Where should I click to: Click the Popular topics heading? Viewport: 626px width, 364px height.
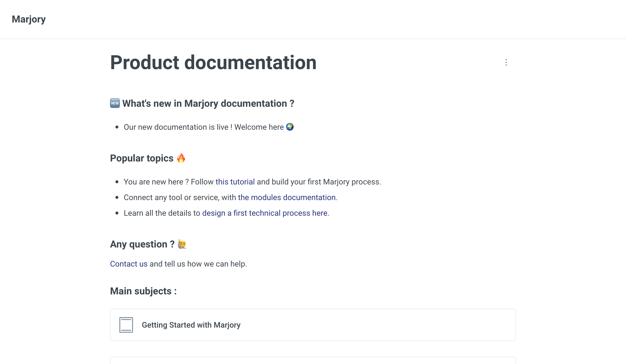142,158
